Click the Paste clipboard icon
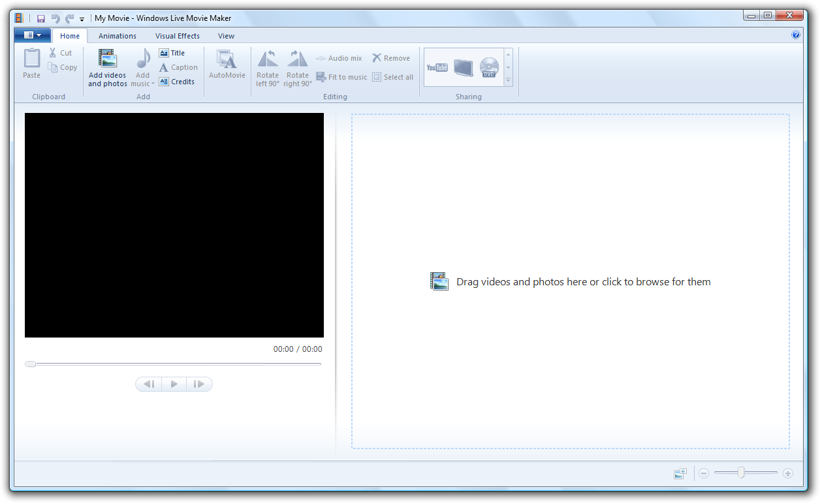The height and width of the screenshot is (504, 820). click(31, 59)
